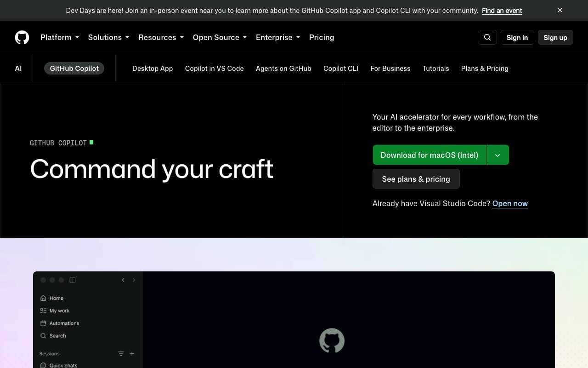
Task: Click the Find an event link
Action: (x=502, y=10)
